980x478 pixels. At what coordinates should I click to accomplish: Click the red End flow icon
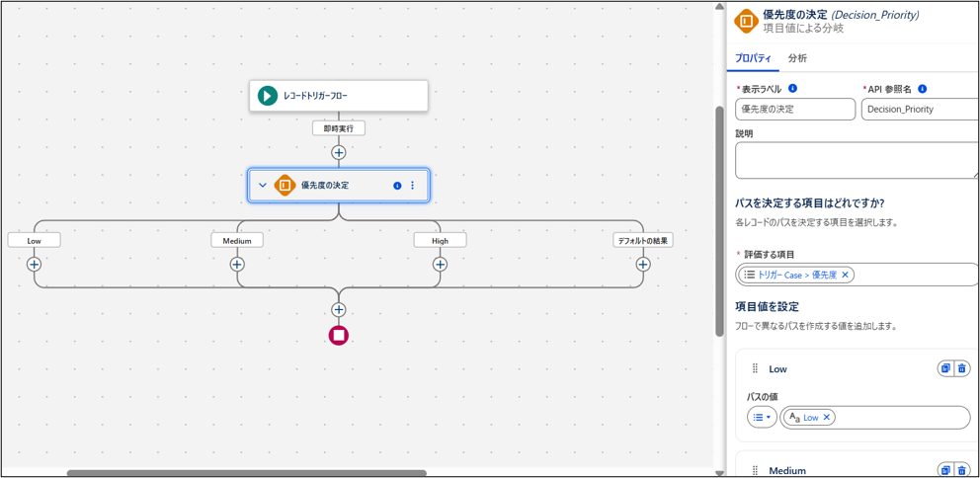click(x=339, y=336)
